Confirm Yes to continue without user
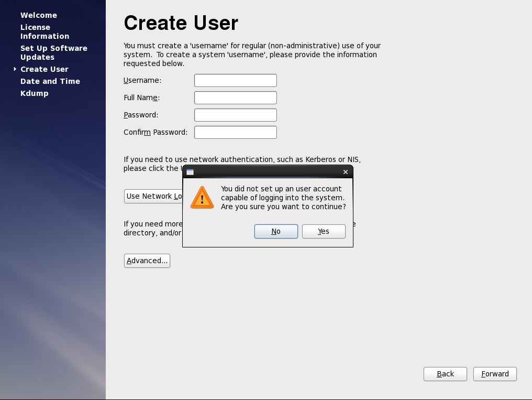Viewport: 532px width, 400px height. [x=324, y=231]
